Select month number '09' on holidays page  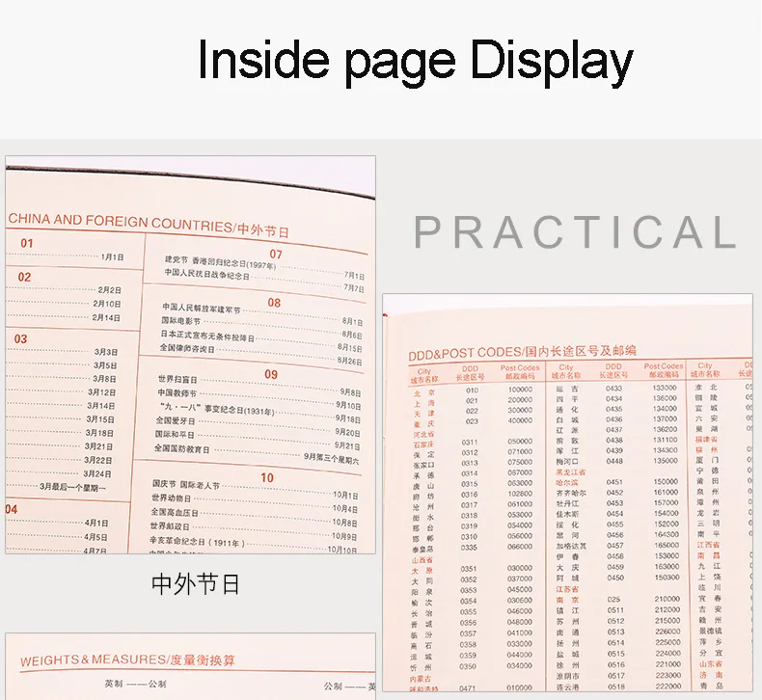click(271, 374)
